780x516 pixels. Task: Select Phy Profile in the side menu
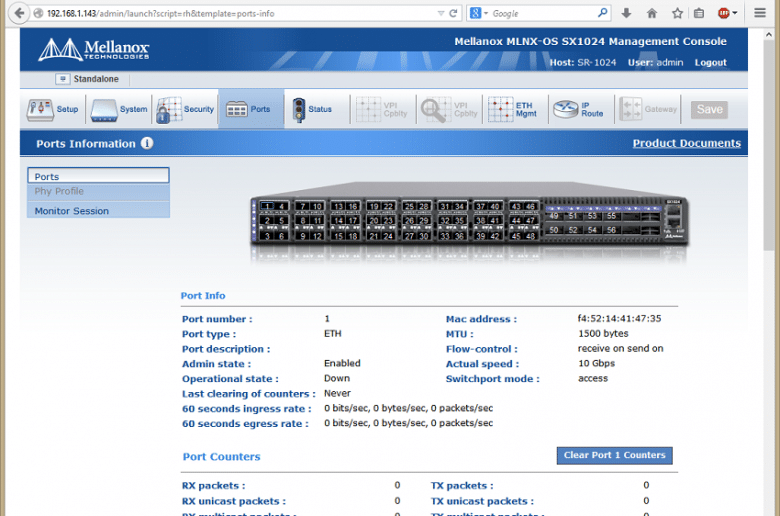tap(98, 192)
